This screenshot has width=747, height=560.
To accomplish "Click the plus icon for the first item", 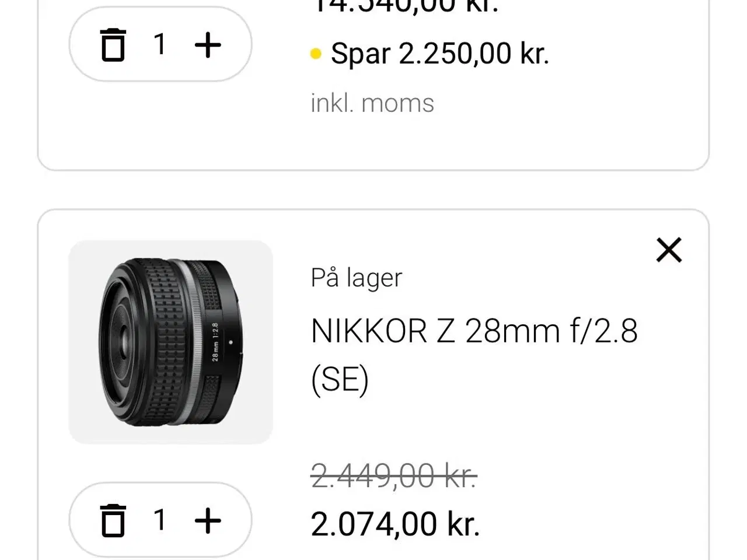I will click(208, 44).
